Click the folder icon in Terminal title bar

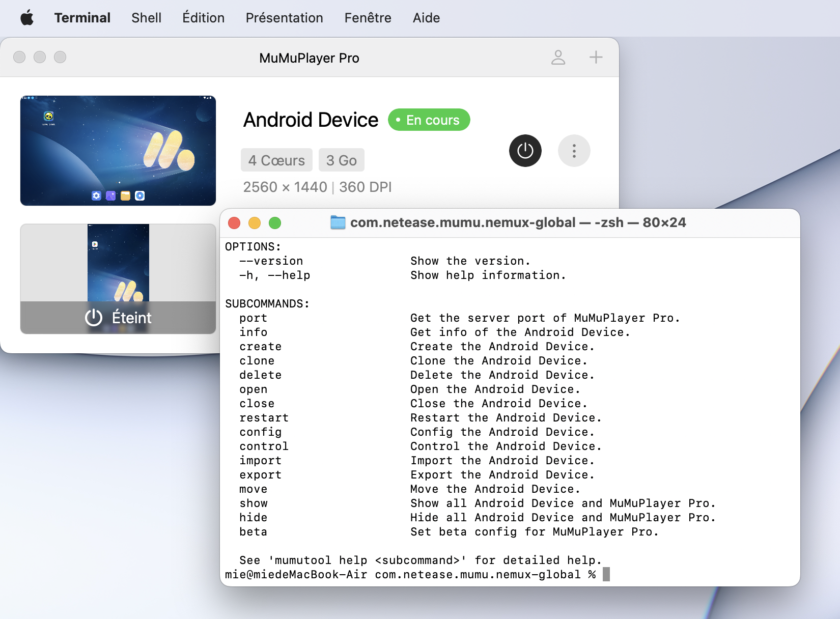click(338, 222)
